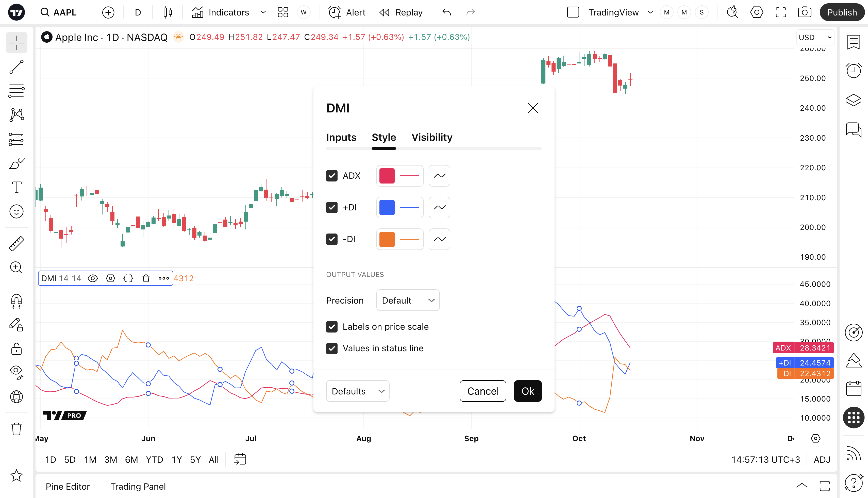Activate the Magnet mode icon
Image resolution: width=868 pixels, height=498 pixels.
pyautogui.click(x=16, y=301)
